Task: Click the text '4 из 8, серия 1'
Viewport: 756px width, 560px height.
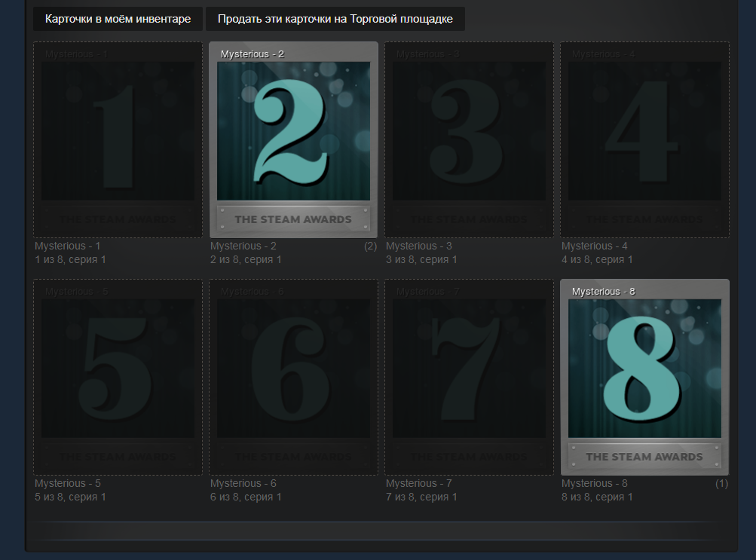Action: (597, 259)
